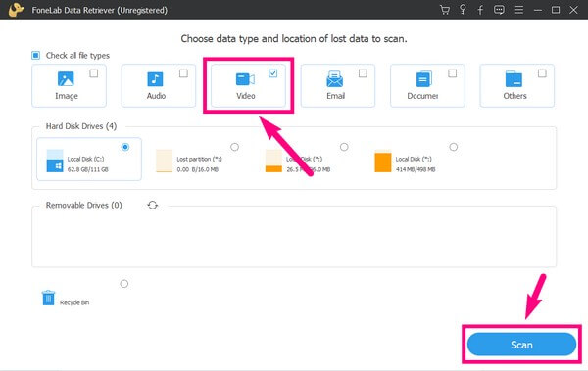This screenshot has width=588, height=371.
Task: Click the Removable Drives (0) heading
Action: click(83, 205)
